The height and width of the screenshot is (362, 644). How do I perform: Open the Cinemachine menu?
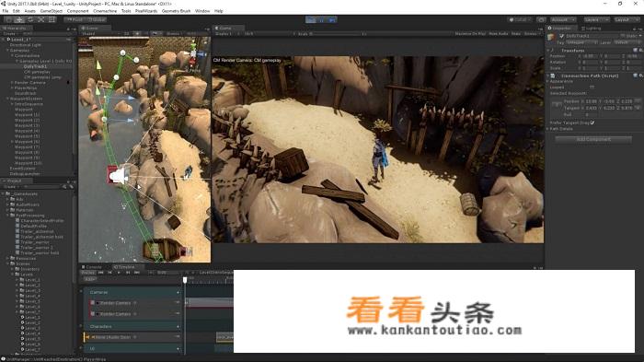pyautogui.click(x=105, y=11)
